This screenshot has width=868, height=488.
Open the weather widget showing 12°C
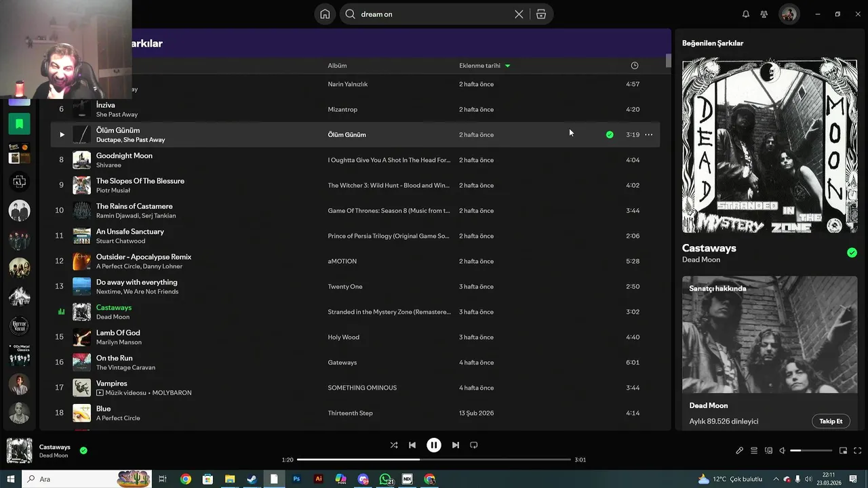[x=729, y=479]
